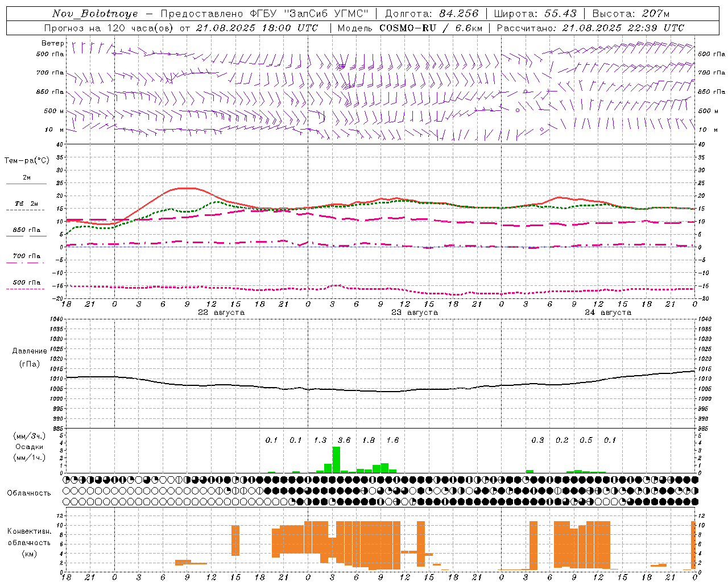Click the latitude value 55.43
The width and height of the screenshot is (728, 582).
tap(560, 14)
